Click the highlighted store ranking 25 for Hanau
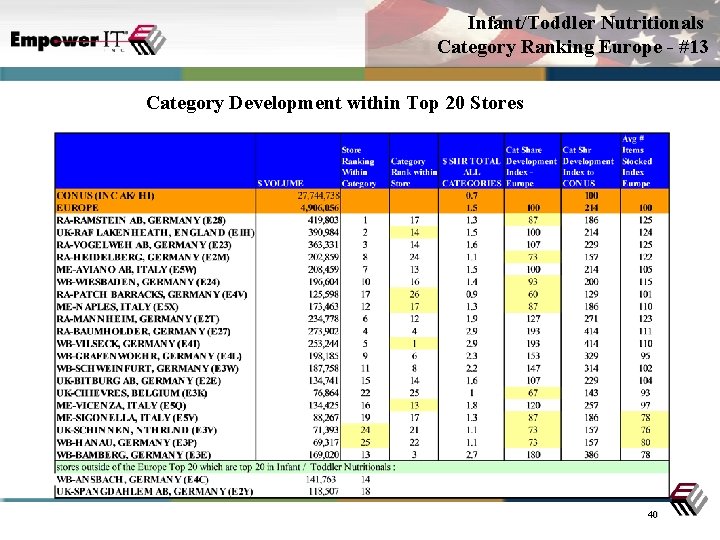The height and width of the screenshot is (540, 720). pyautogui.click(x=366, y=443)
